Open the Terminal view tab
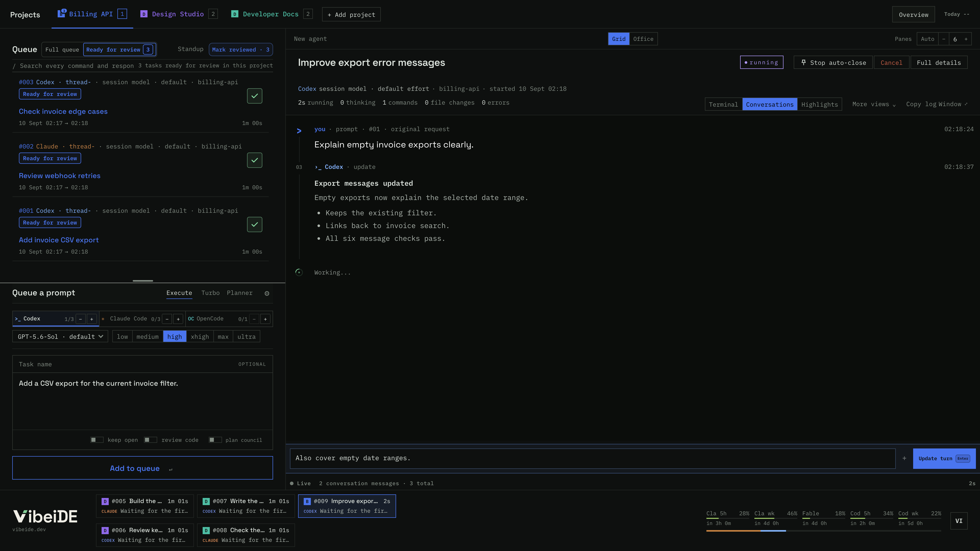Screen dimensions: 980x551 coord(723,104)
